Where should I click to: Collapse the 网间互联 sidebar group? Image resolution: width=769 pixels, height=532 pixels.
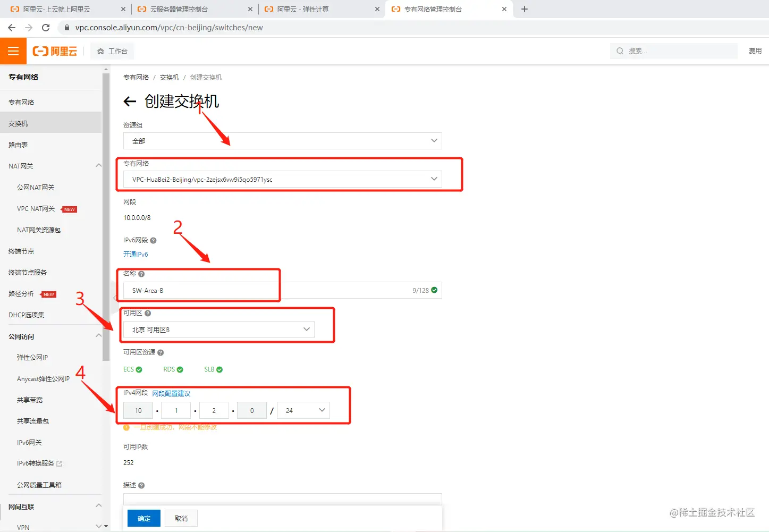click(x=98, y=506)
